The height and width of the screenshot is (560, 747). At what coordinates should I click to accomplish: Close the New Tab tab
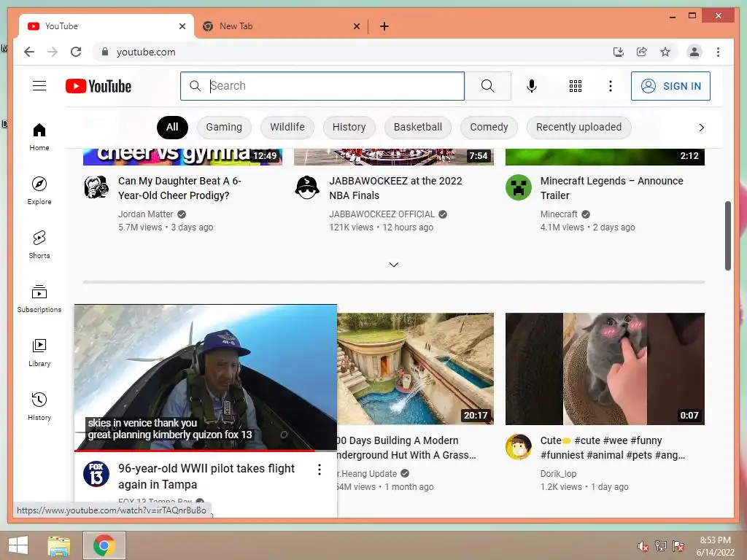[356, 26]
